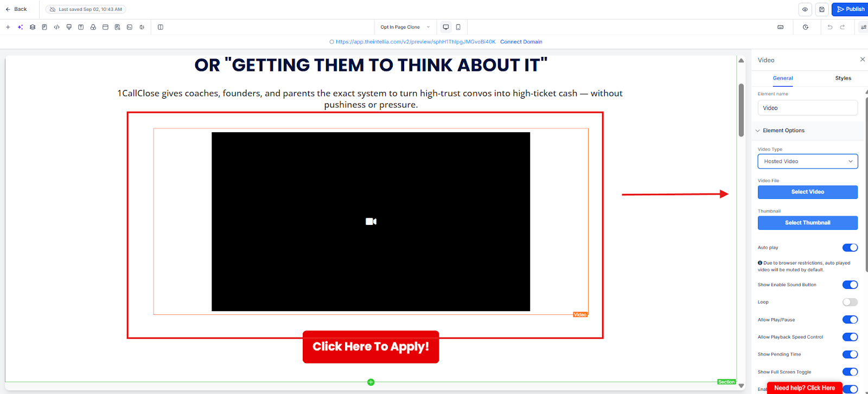
Task: Click the split-columns layout icon
Action: [161, 27]
